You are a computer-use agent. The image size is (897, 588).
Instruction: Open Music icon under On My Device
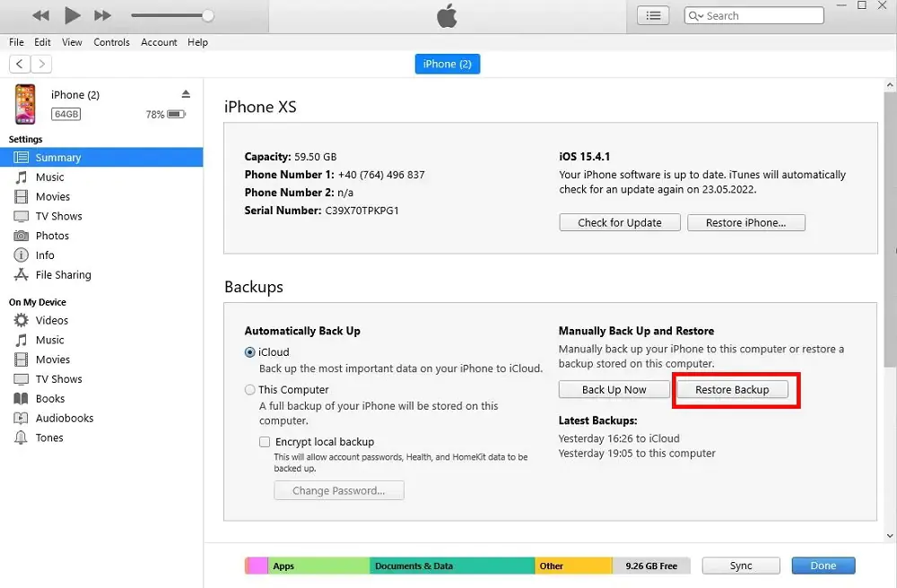pos(22,340)
